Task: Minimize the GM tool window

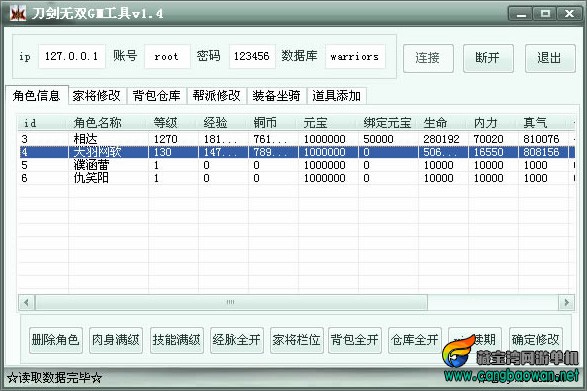Action: 521,14
